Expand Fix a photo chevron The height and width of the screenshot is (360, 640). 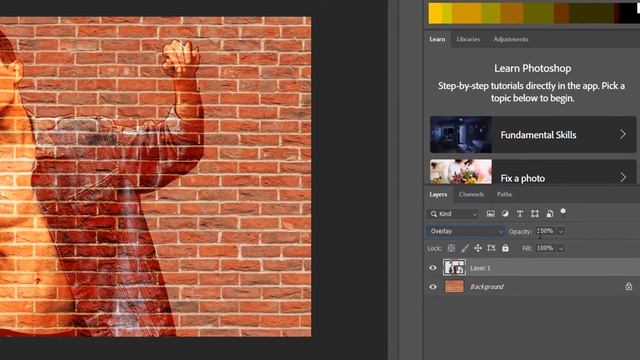click(x=622, y=177)
